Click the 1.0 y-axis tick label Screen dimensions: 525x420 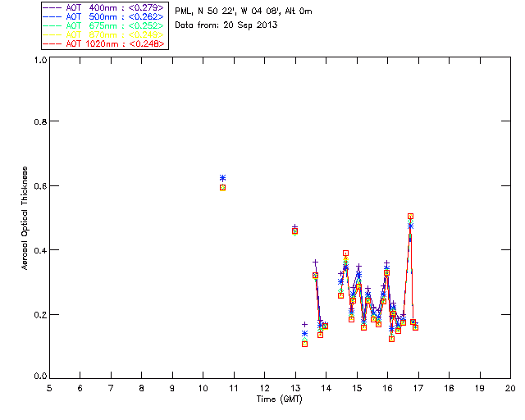[x=40, y=60]
